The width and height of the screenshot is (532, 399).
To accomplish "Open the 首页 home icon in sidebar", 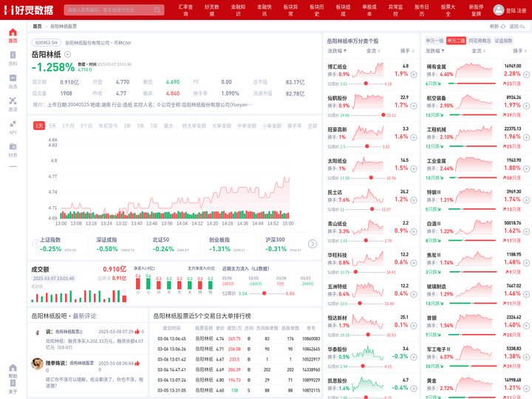I will [x=13, y=33].
